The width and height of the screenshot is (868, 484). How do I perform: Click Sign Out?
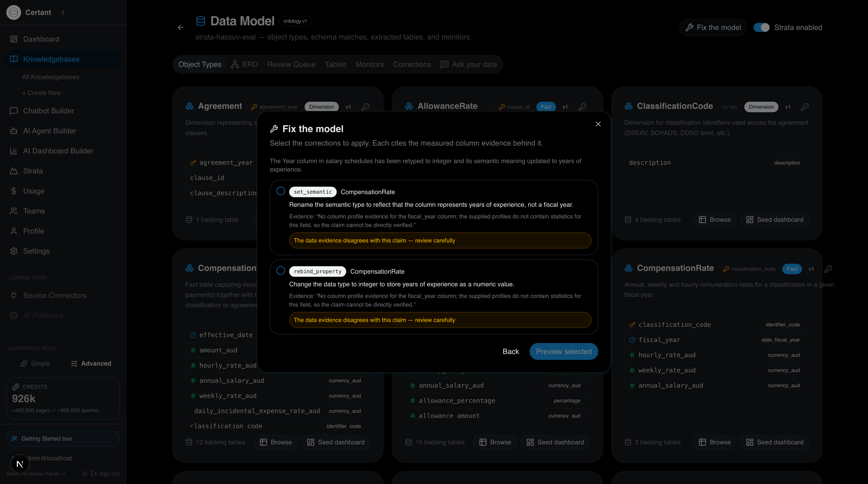[106, 474]
